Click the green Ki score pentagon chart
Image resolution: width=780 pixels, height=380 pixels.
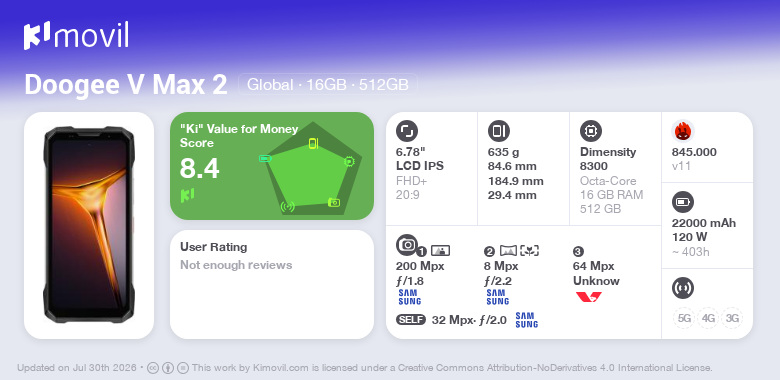[x=312, y=169]
